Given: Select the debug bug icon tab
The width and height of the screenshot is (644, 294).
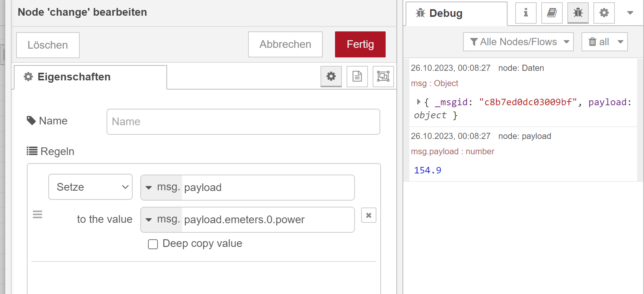Looking at the screenshot, I should click(578, 13).
